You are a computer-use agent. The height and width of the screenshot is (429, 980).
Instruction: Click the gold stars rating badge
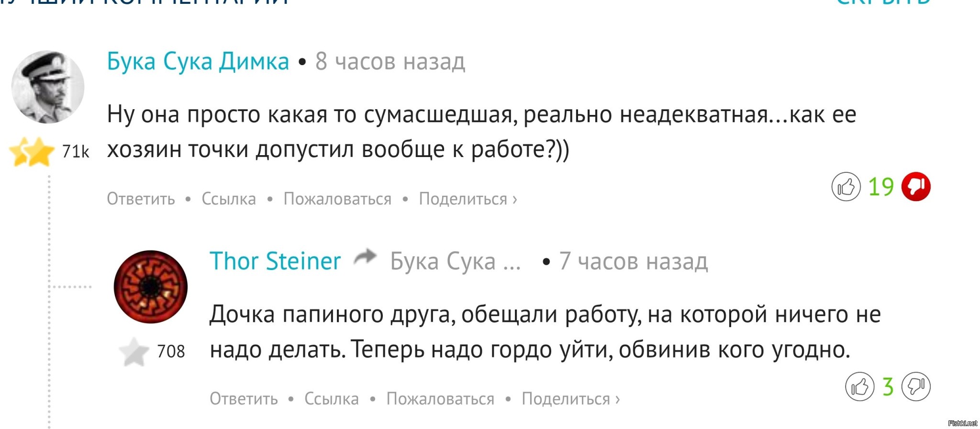coord(32,151)
